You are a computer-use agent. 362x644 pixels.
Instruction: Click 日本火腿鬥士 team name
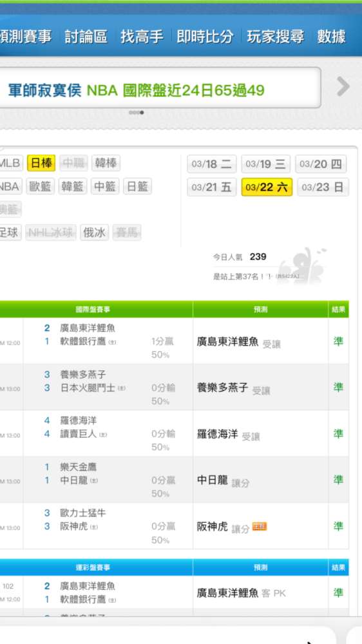[88, 388]
